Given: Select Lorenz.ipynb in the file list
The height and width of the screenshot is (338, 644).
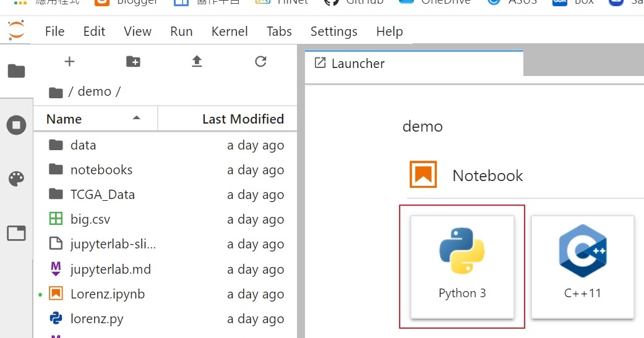Looking at the screenshot, I should [107, 294].
